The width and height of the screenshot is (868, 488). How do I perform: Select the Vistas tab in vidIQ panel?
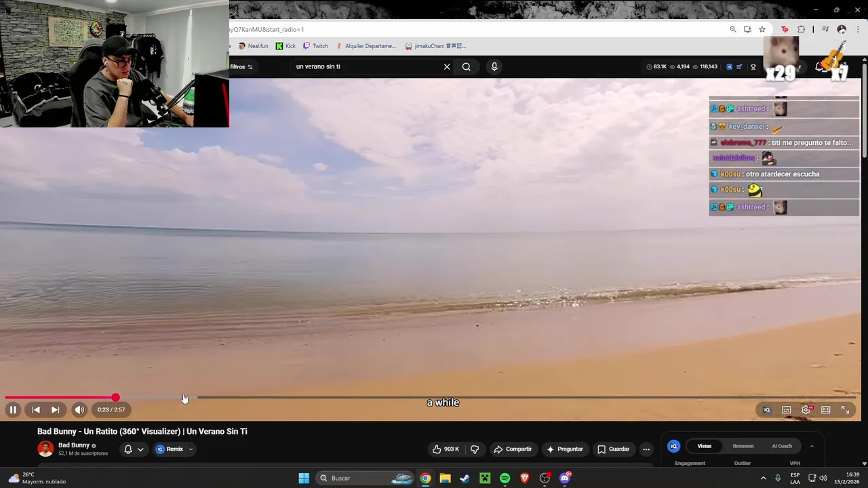pos(705,446)
